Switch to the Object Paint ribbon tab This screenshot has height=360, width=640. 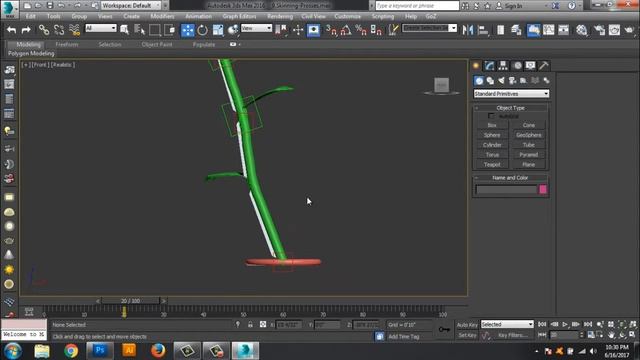157,44
